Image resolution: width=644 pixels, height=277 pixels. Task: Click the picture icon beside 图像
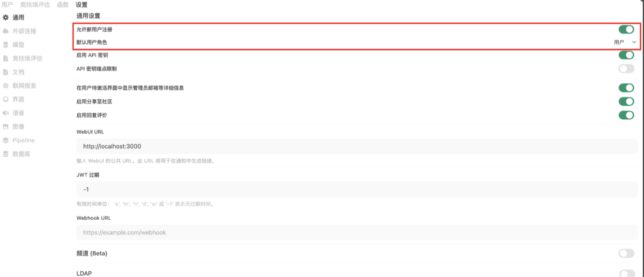tap(6, 127)
